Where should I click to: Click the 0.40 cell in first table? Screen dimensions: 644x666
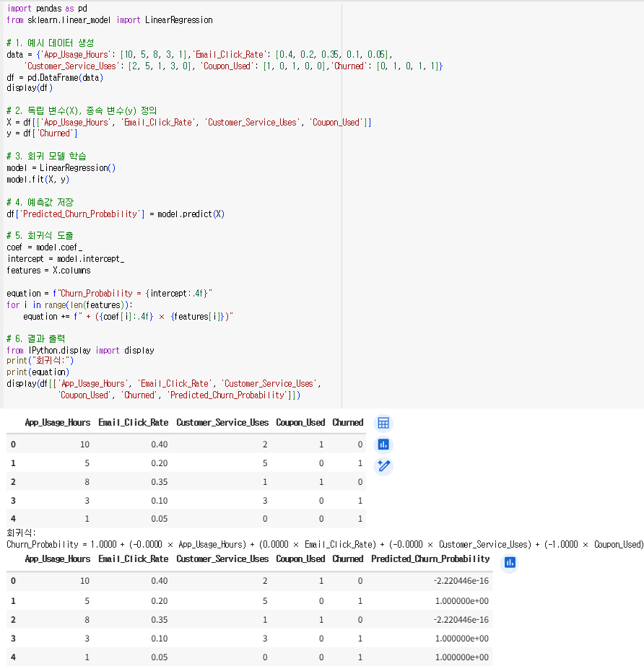(x=160, y=444)
